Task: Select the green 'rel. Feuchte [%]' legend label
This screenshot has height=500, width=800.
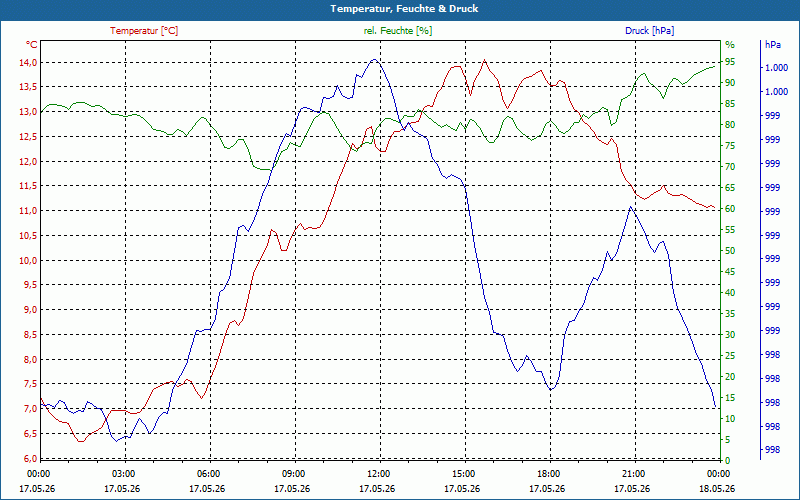Action: click(397, 31)
